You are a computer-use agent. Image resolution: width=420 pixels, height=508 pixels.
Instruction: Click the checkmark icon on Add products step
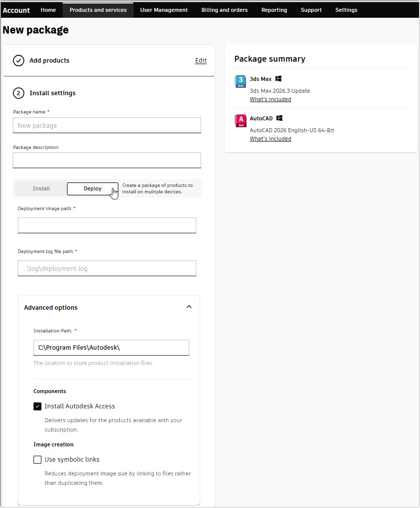coord(18,60)
